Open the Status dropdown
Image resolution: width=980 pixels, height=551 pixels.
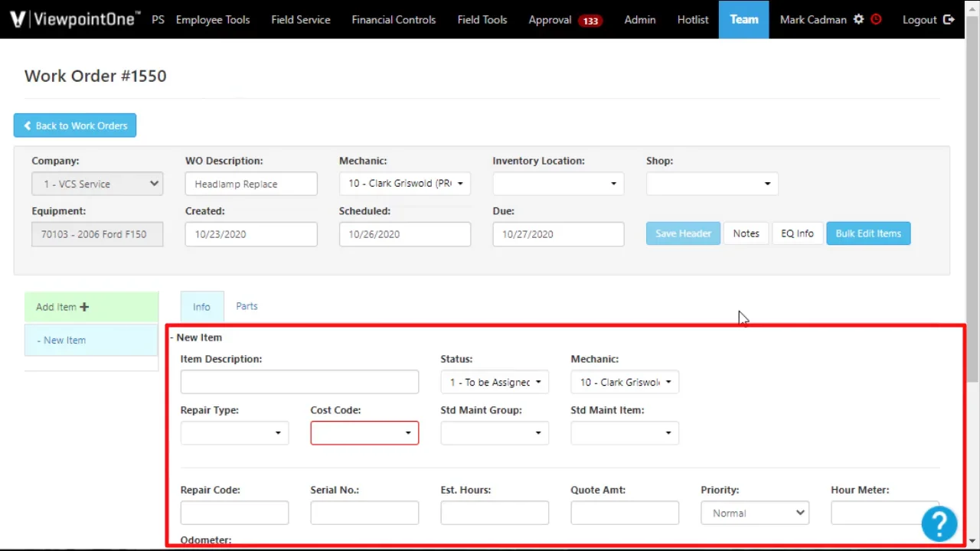click(495, 382)
